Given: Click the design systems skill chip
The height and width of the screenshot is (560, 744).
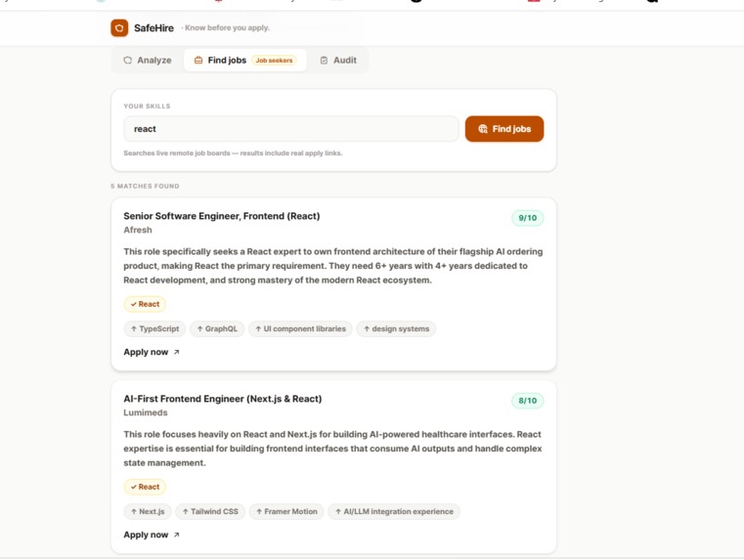Looking at the screenshot, I should point(396,328).
